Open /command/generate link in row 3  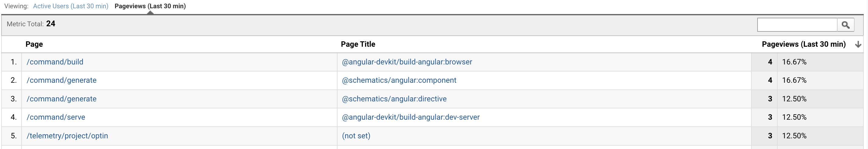pyautogui.click(x=61, y=99)
